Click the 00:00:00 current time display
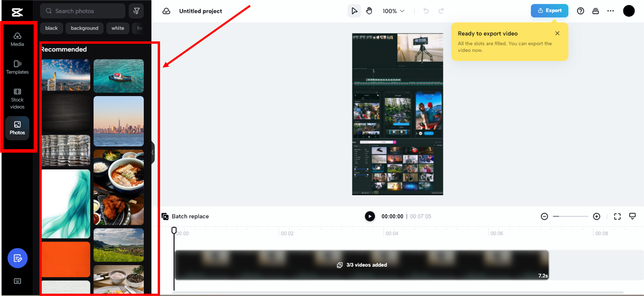This screenshot has width=644, height=296. 392,216
